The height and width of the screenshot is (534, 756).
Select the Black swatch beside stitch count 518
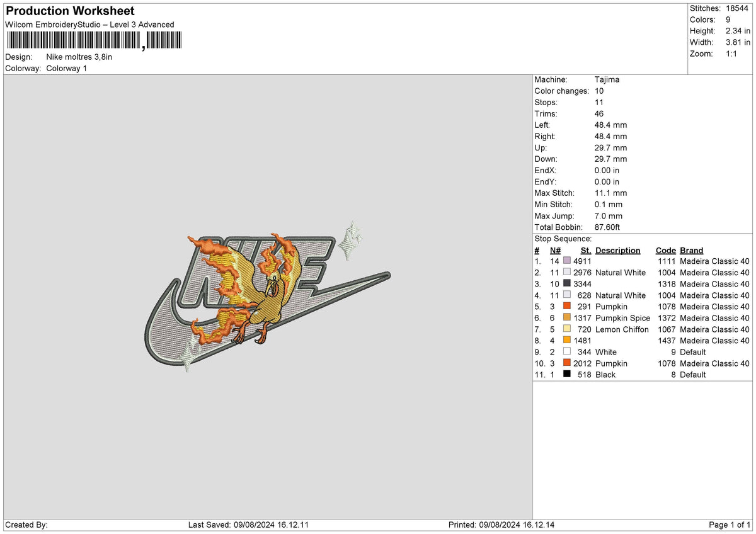click(567, 374)
